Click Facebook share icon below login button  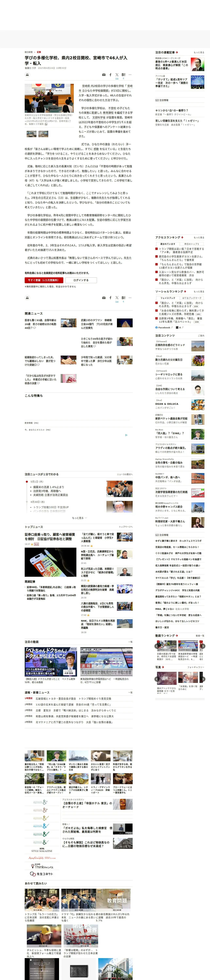(111, 298)
